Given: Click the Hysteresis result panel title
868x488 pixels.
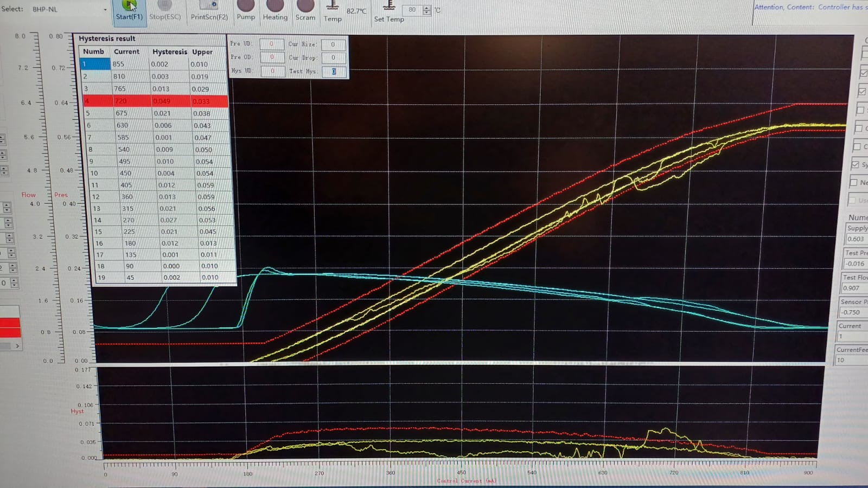Looking at the screenshot, I should point(107,38).
